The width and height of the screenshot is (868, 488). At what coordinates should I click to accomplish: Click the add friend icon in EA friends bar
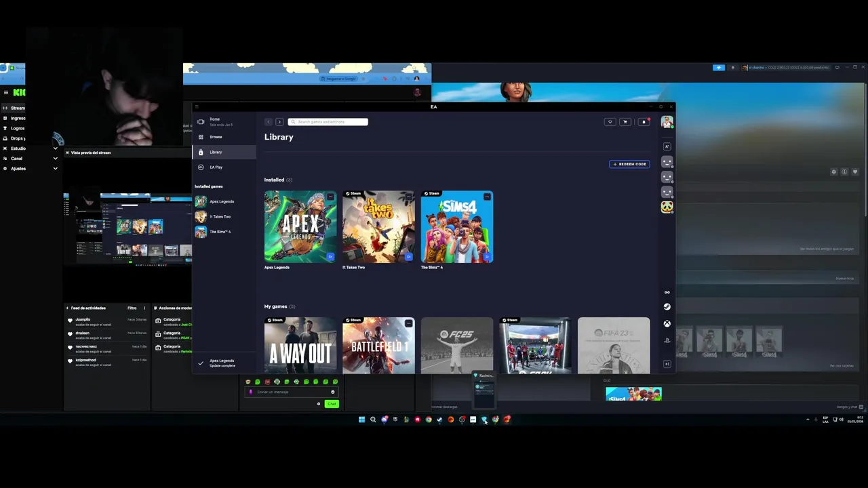[x=667, y=146]
